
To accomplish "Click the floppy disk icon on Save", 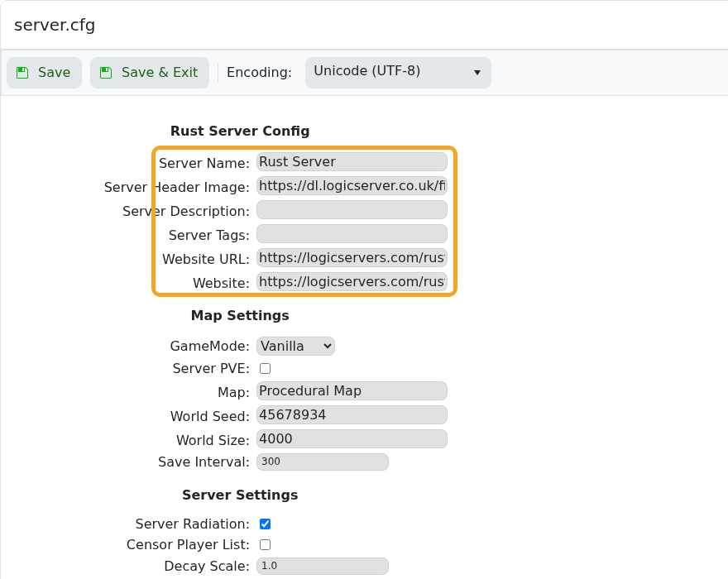I will coord(22,73).
